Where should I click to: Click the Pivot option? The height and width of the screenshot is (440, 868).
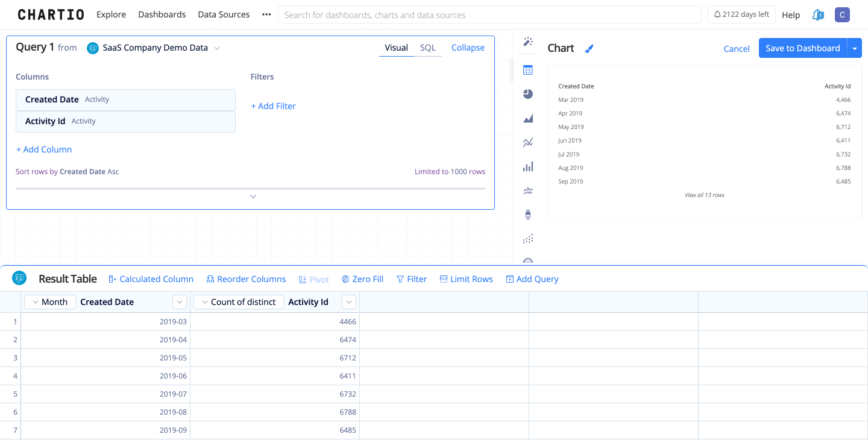click(x=314, y=280)
